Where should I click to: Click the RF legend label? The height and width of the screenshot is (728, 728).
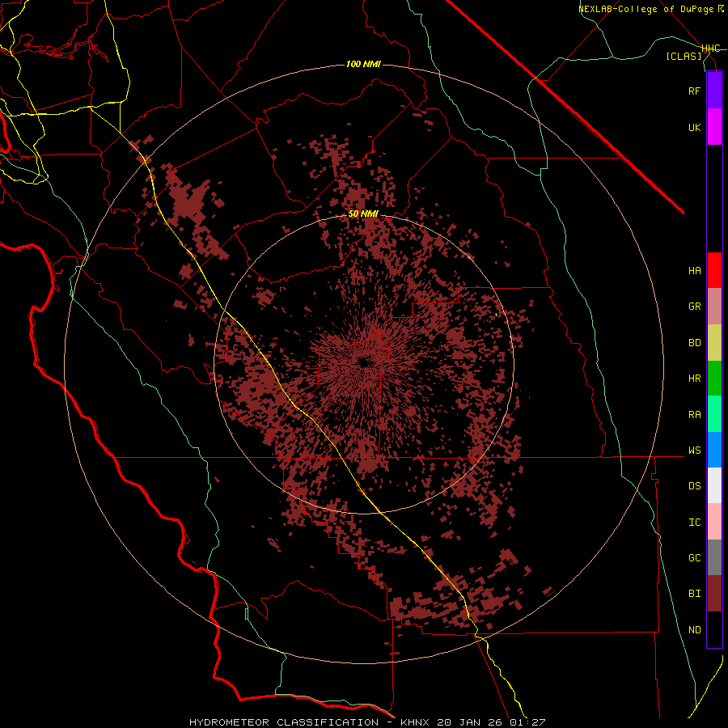[x=695, y=91]
